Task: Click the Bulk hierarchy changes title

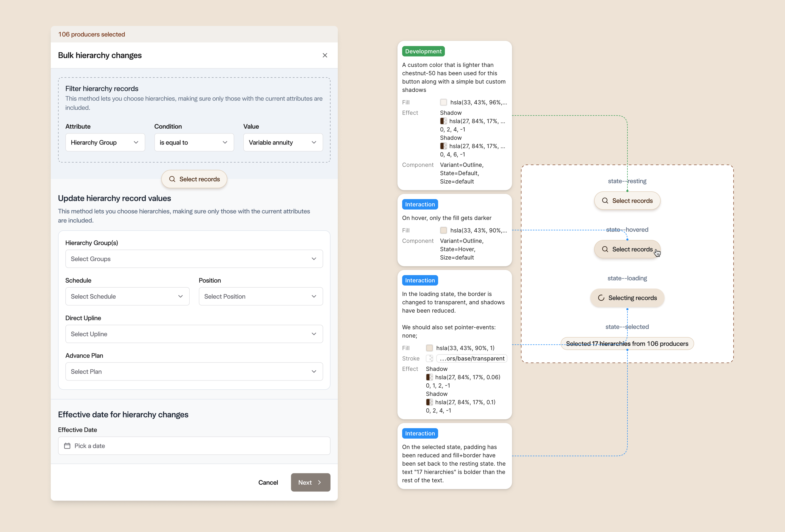Action: pos(100,55)
